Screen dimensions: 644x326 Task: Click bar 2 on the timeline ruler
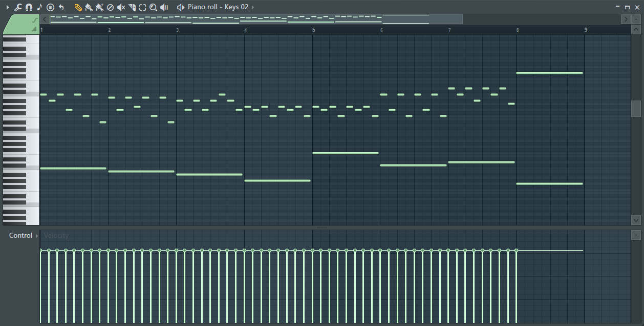(110, 30)
